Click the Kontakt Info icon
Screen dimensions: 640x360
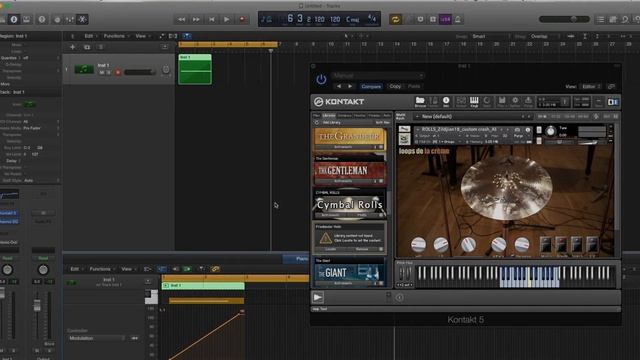click(446, 102)
